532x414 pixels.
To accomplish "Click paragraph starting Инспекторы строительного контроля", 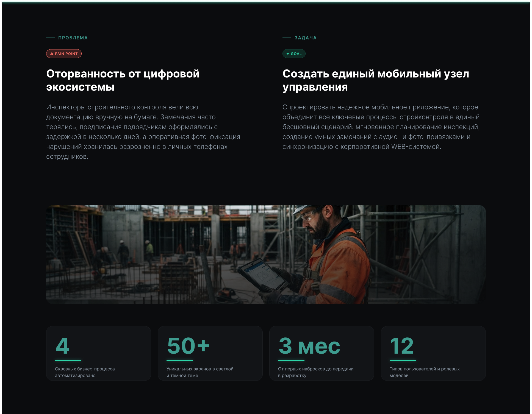I will (x=143, y=132).
